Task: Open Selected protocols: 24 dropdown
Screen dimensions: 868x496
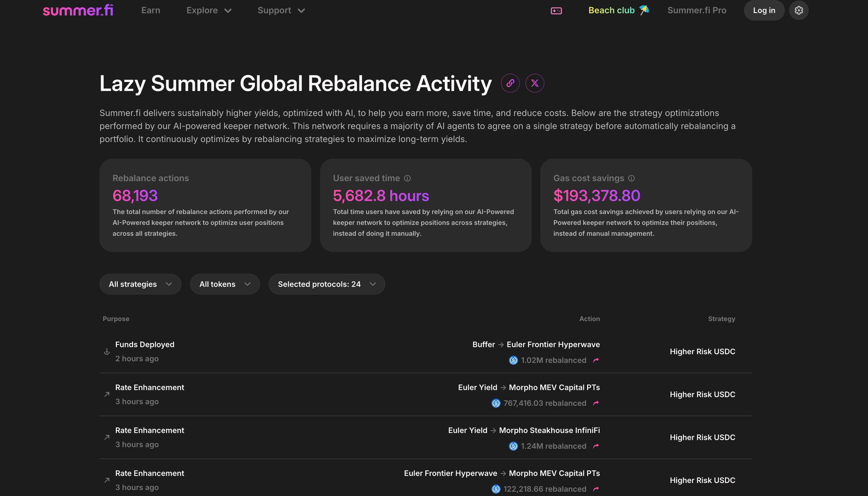Action: 326,284
